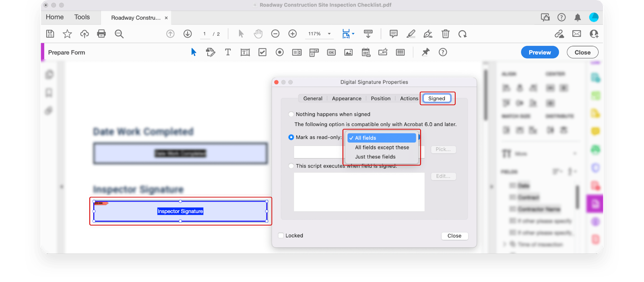Click the Print icon in toolbar
Viewport: 644px width, 282px height.
tap(101, 34)
